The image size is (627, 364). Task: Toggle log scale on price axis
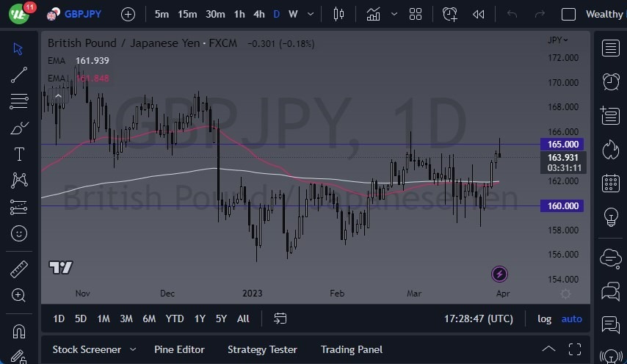[544, 318]
